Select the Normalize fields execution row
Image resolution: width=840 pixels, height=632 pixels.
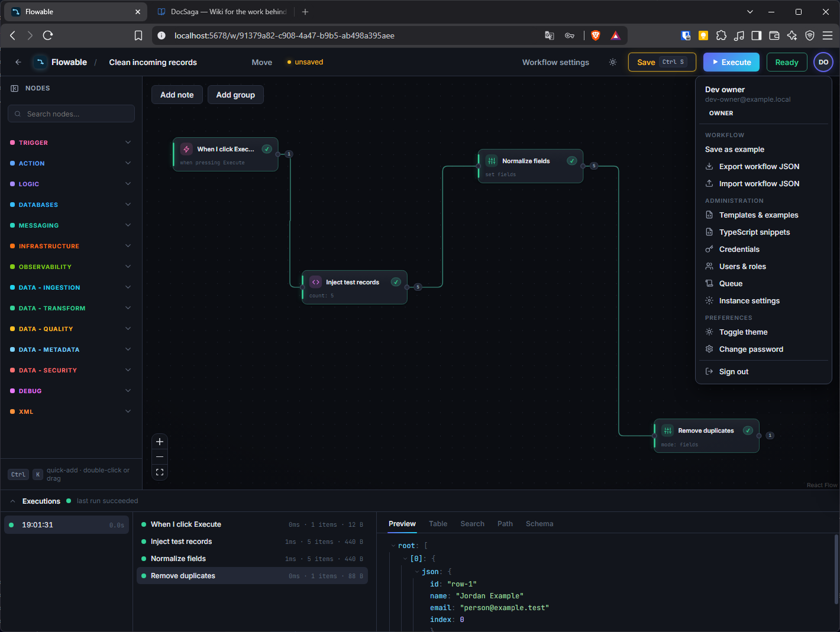(252, 559)
